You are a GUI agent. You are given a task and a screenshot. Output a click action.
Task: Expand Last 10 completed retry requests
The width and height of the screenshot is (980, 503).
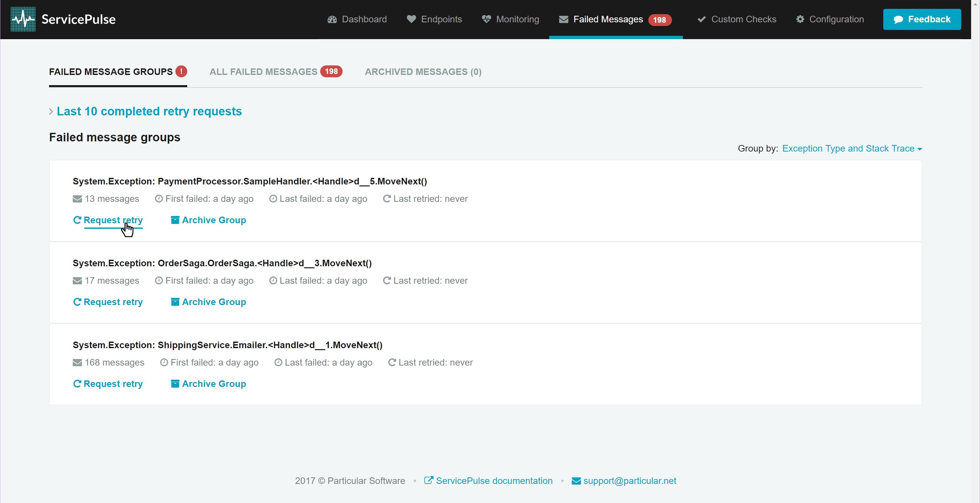149,111
